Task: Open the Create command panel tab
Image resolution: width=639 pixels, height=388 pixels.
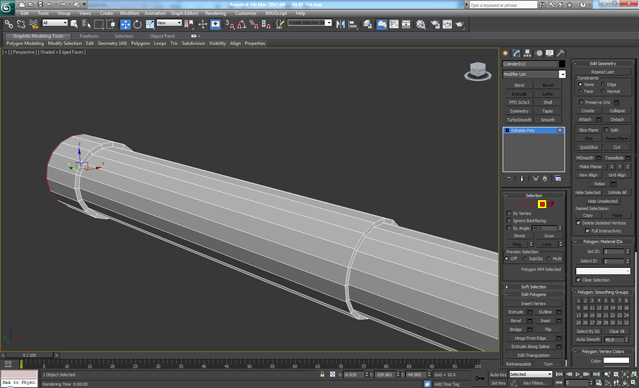Action: pyautogui.click(x=506, y=53)
